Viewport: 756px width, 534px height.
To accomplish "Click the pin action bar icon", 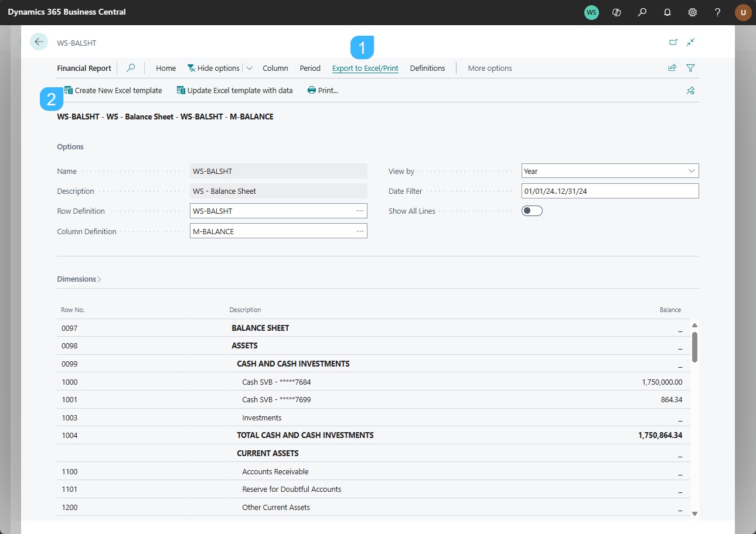I will (690, 90).
